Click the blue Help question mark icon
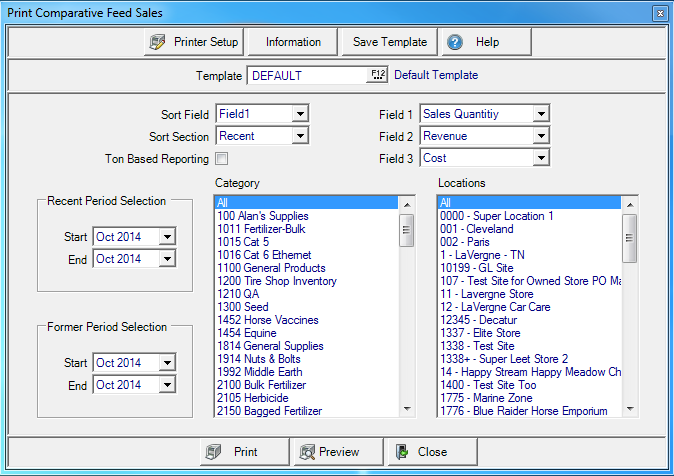The width and height of the screenshot is (674, 476). coord(455,42)
